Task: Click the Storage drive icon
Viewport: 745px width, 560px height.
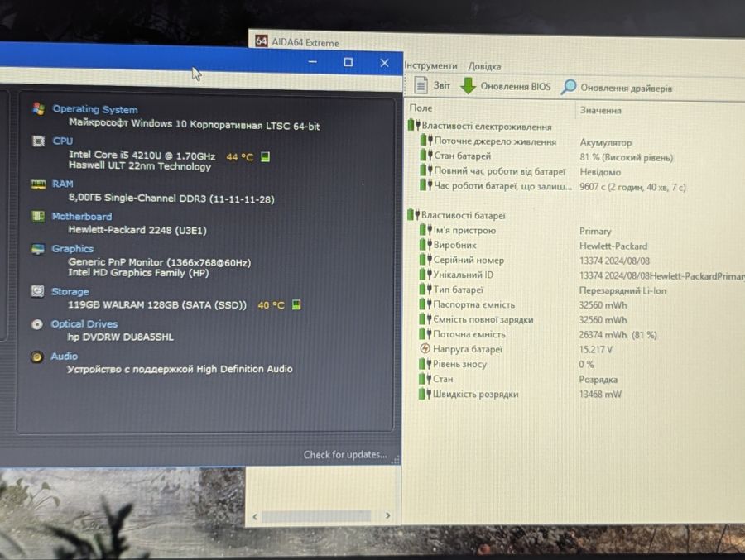Action: tap(37, 290)
